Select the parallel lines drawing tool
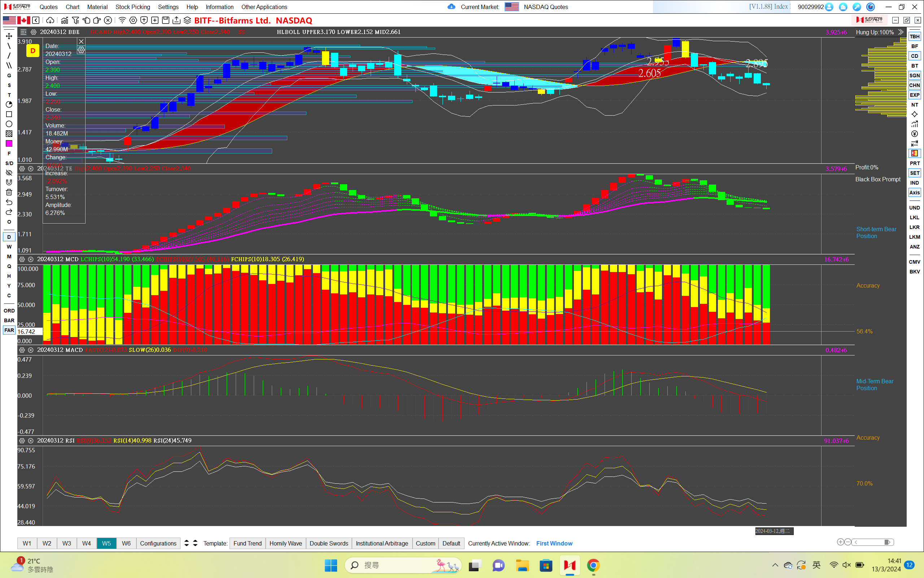This screenshot has height=578, width=924. (x=9, y=65)
